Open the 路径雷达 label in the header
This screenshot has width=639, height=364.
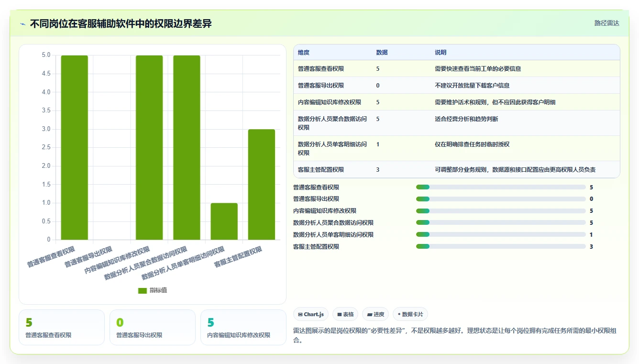606,23
